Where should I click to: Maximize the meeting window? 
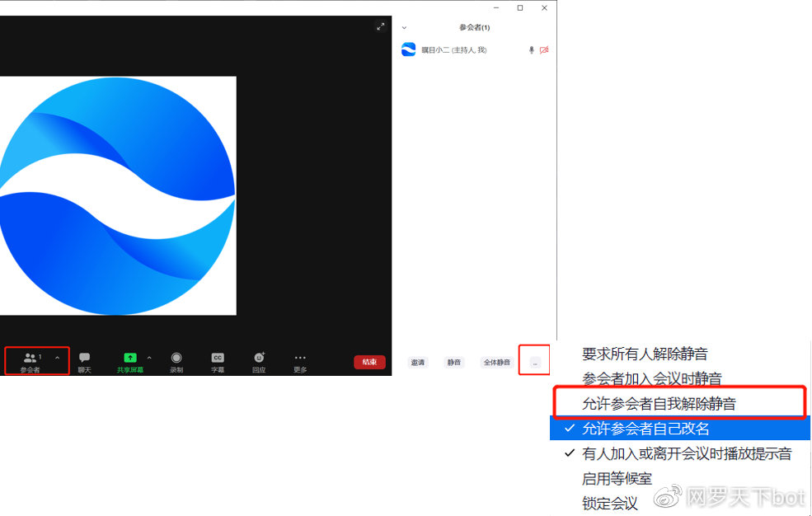pos(520,7)
